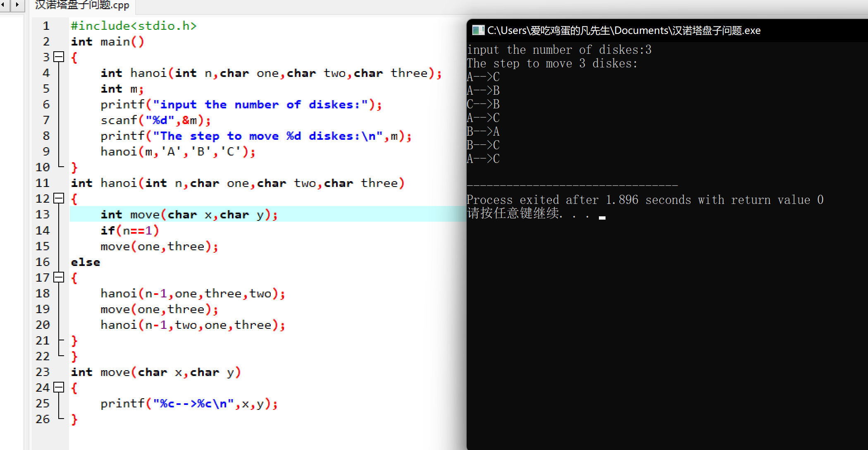Click console line 'input the number of diskes:3'

pos(559,50)
